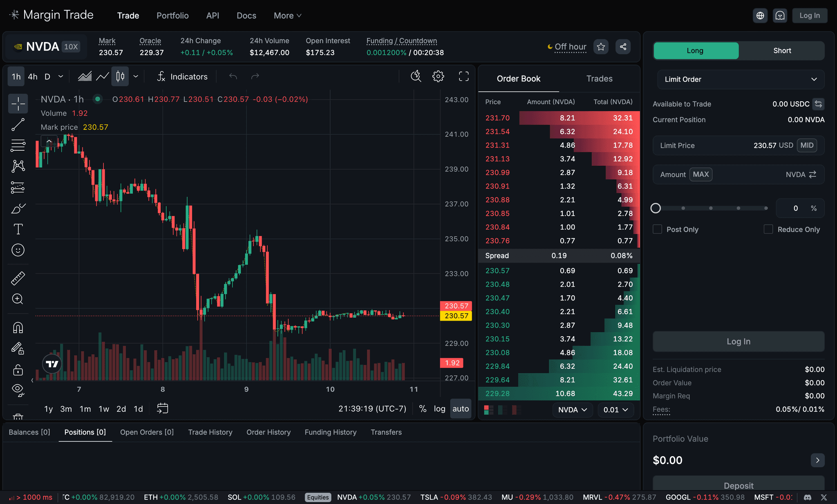Image resolution: width=837 pixels, height=504 pixels.
Task: Click the top Log In button
Action: (810, 16)
